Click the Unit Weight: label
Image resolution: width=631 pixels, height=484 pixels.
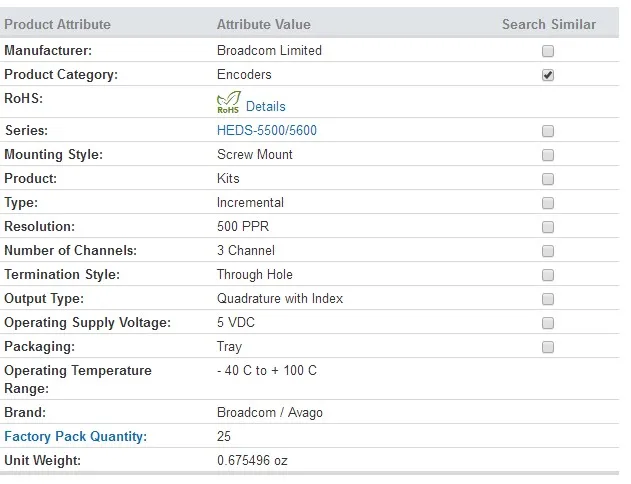pyautogui.click(x=42, y=461)
